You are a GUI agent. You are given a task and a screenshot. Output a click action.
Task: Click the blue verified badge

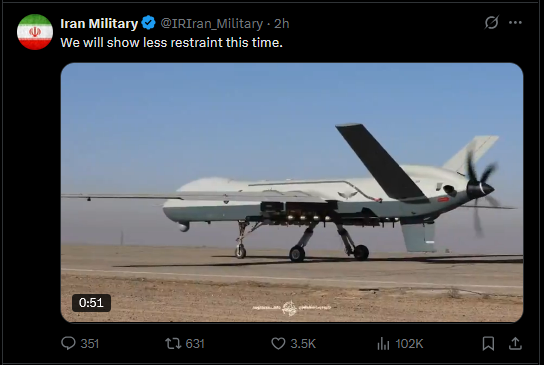(x=148, y=23)
